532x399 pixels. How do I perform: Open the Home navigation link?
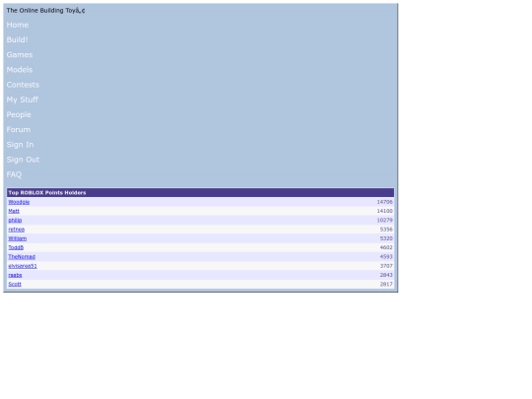tap(18, 25)
